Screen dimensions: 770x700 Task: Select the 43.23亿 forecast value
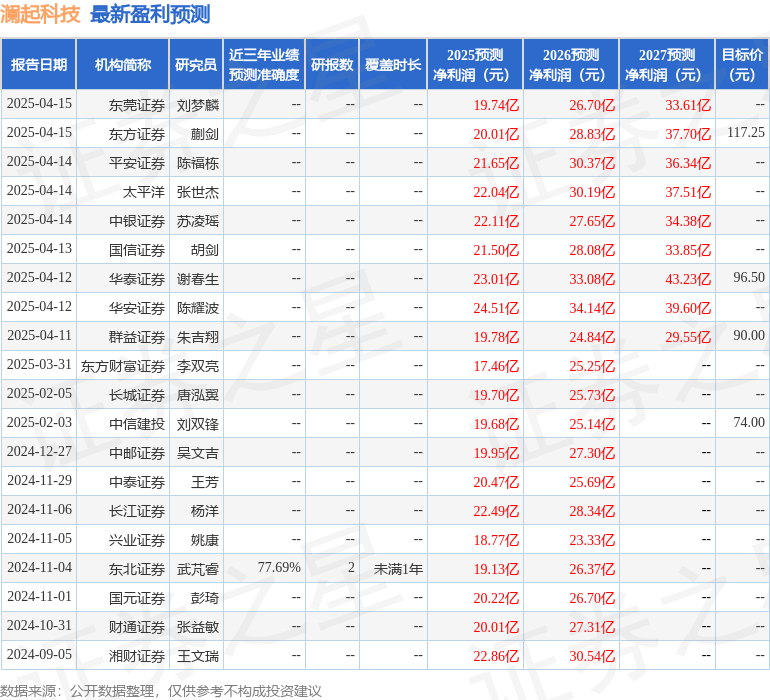pos(687,279)
